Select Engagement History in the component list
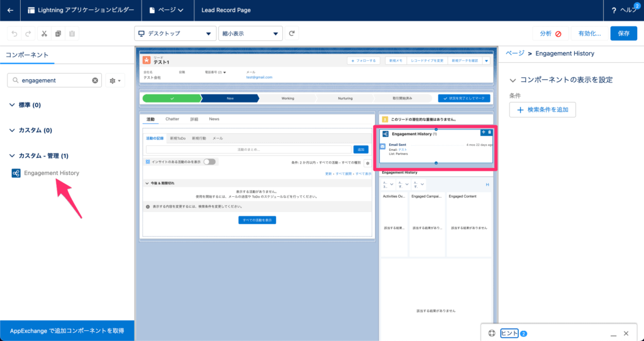Image resolution: width=644 pixels, height=341 pixels. pos(51,173)
